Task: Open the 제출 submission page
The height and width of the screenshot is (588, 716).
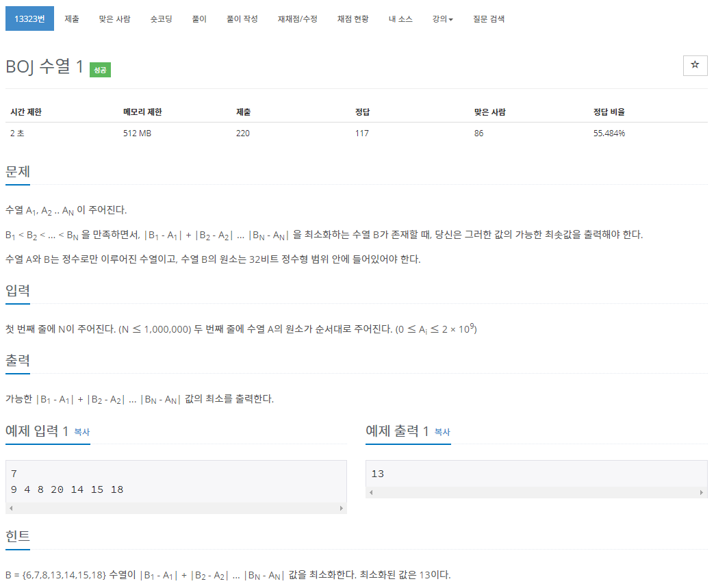Action: pos(71,18)
